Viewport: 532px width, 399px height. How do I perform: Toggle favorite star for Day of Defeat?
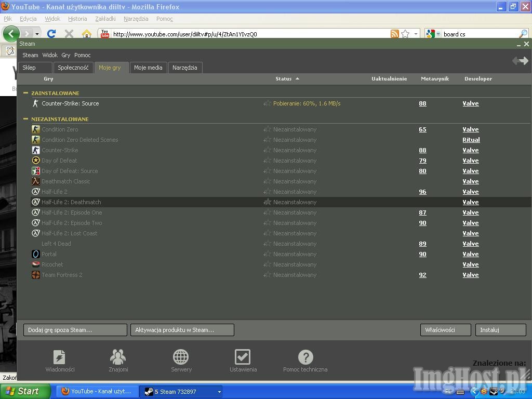(x=268, y=161)
